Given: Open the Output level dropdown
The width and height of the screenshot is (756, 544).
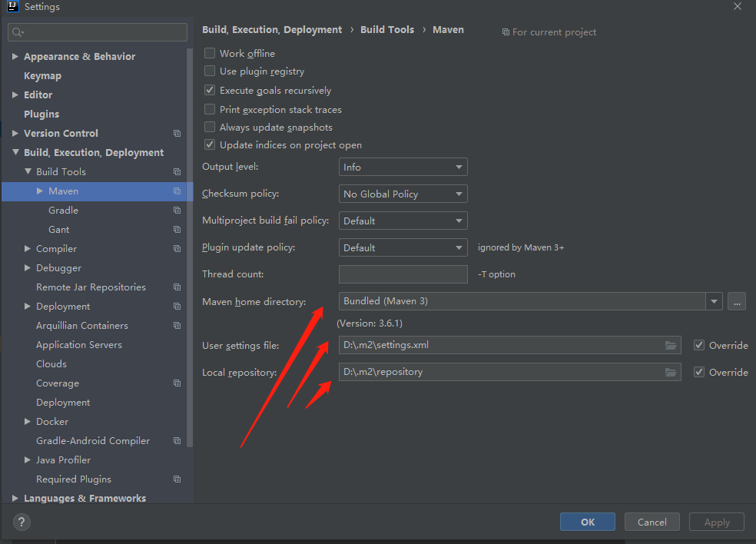Looking at the screenshot, I should 403,168.
